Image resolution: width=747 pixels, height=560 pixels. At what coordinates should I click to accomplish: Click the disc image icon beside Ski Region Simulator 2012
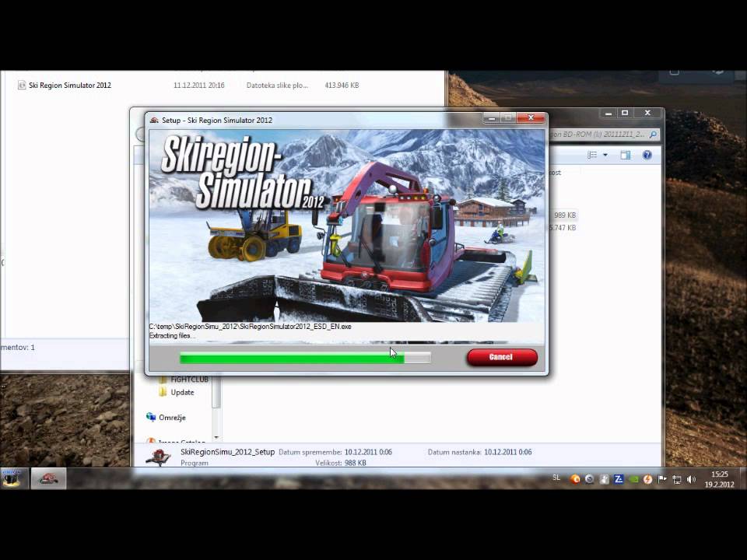click(x=22, y=86)
